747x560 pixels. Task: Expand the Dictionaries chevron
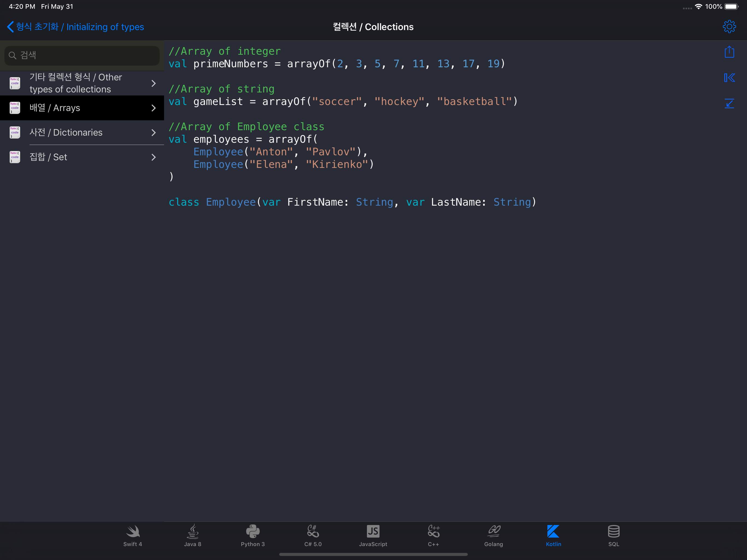point(154,132)
